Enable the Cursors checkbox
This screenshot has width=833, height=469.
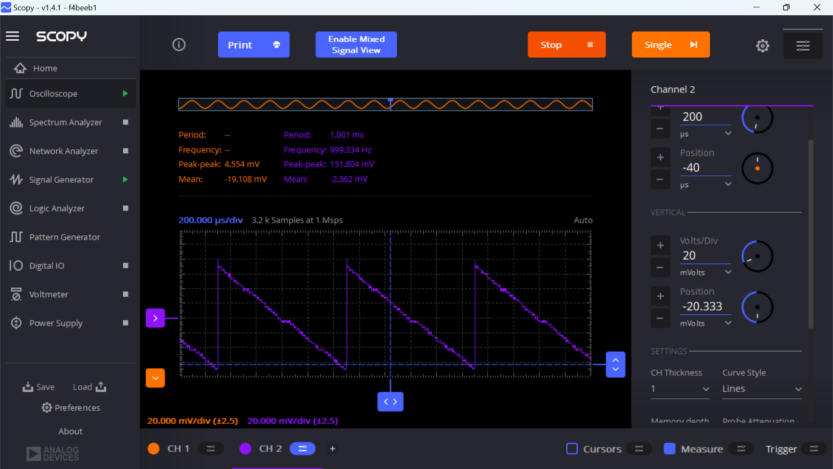pyautogui.click(x=572, y=449)
